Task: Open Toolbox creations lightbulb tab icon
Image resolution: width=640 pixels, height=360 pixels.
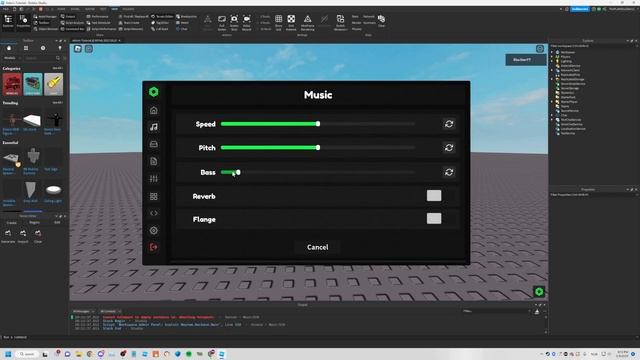Action: pos(60,48)
